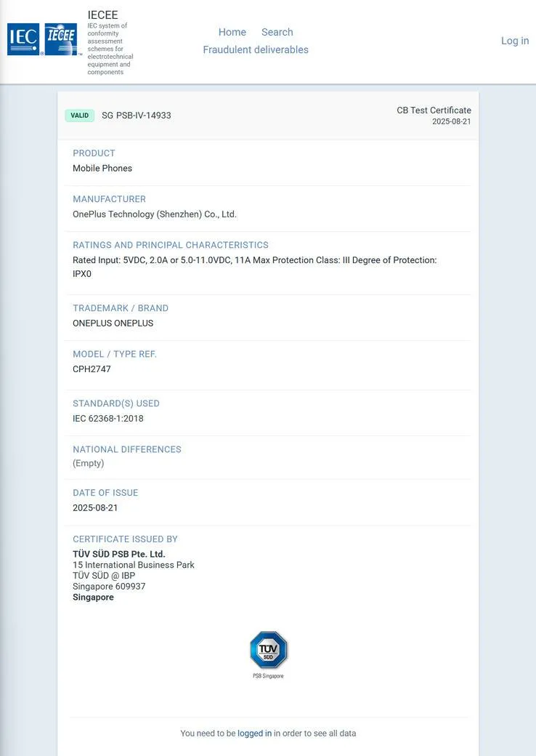The height and width of the screenshot is (756, 536).
Task: Click the model reference CPH2747
Action: (x=92, y=369)
